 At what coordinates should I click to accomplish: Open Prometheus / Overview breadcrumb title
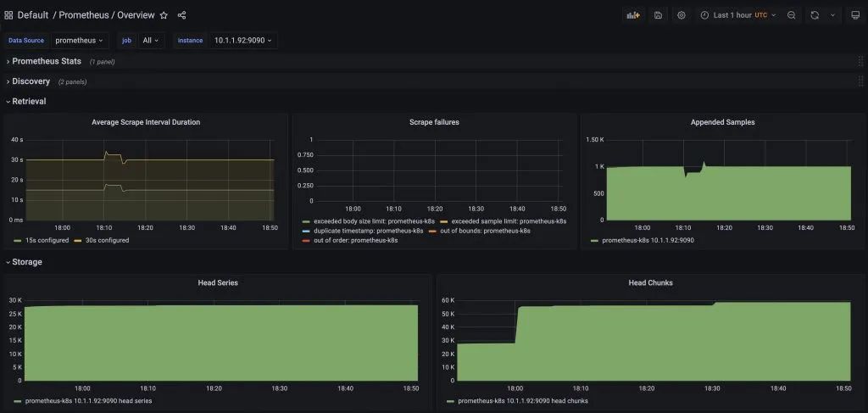click(x=107, y=15)
